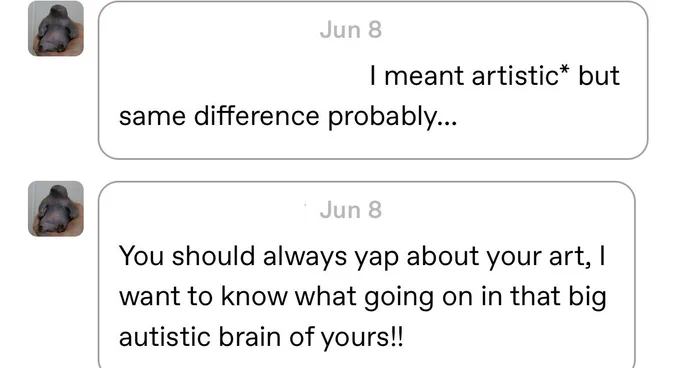The height and width of the screenshot is (368, 680).
Task: Click the word "difference" in the first message
Action: click(x=257, y=117)
